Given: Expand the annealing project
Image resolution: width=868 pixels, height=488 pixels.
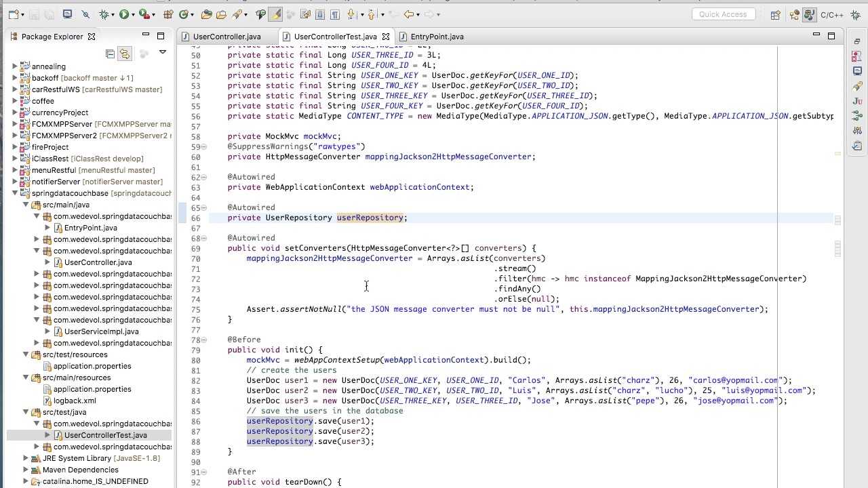Looking at the screenshot, I should tap(15, 66).
